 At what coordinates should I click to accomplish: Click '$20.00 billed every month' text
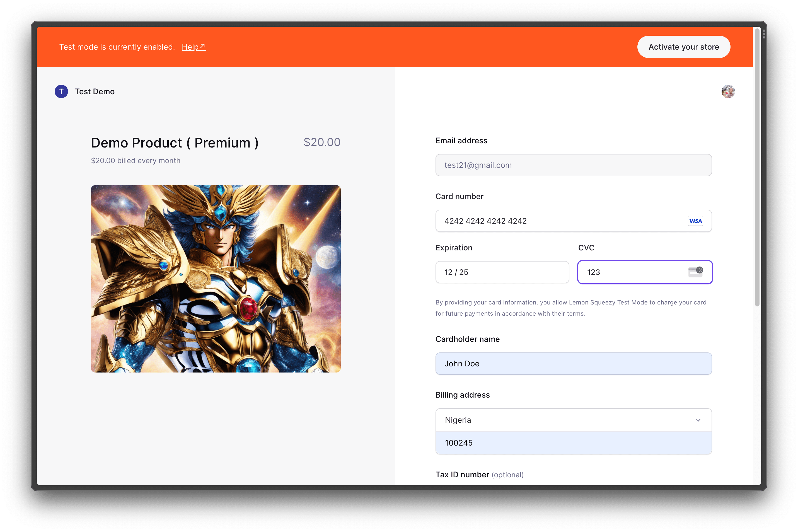(x=136, y=161)
